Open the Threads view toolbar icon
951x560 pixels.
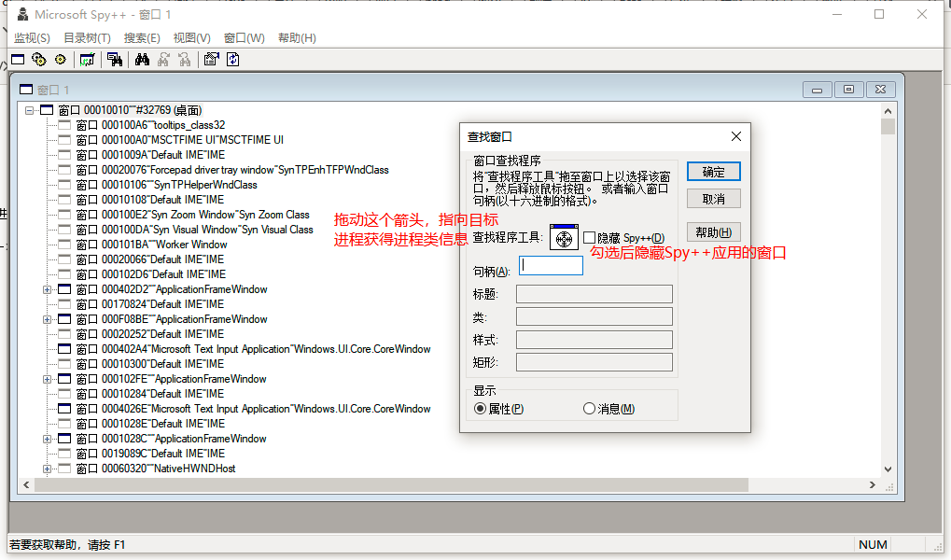point(60,60)
